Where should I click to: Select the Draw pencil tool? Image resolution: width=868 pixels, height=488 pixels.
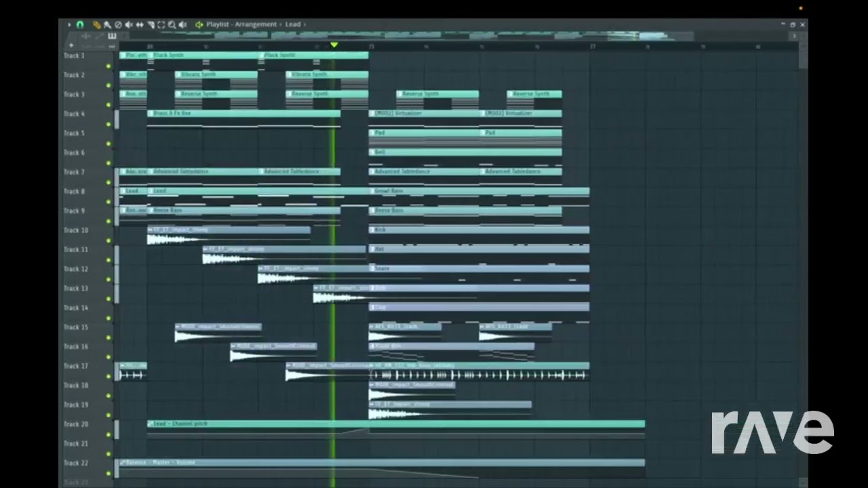97,25
